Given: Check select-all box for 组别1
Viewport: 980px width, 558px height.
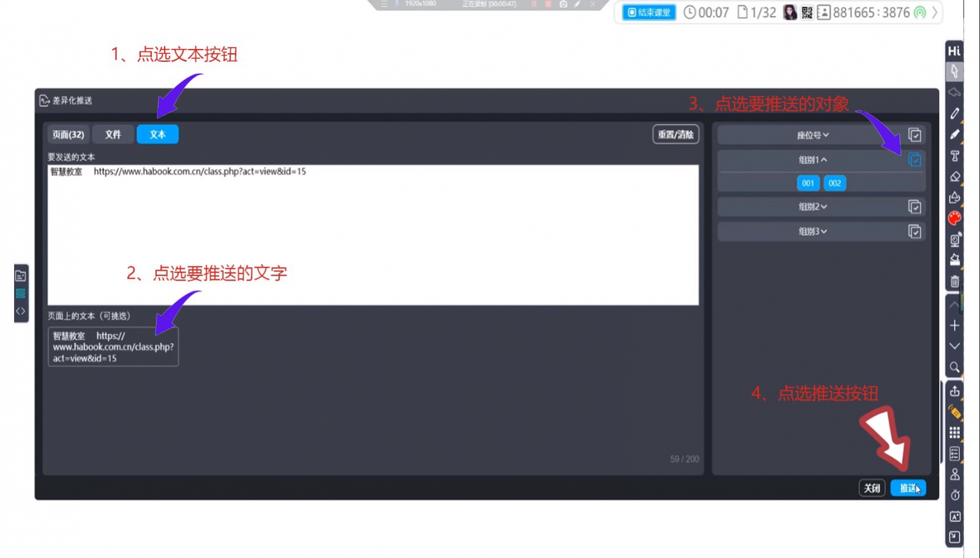Looking at the screenshot, I should coord(914,160).
